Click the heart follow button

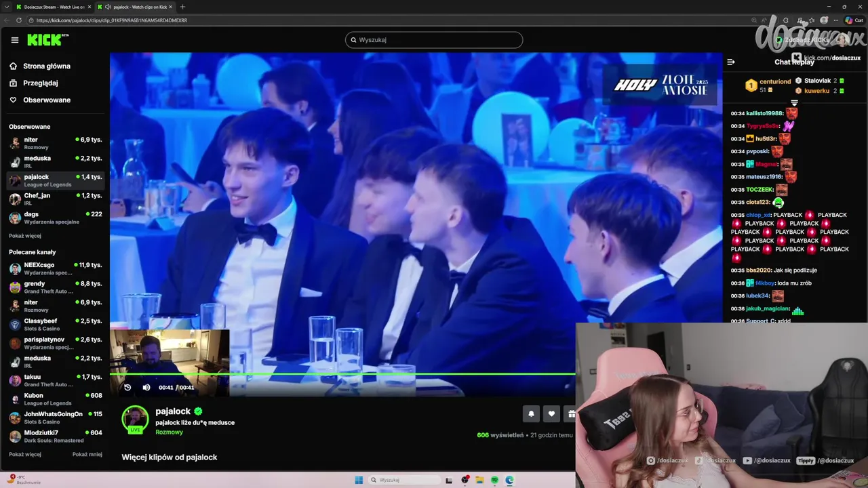point(551,413)
